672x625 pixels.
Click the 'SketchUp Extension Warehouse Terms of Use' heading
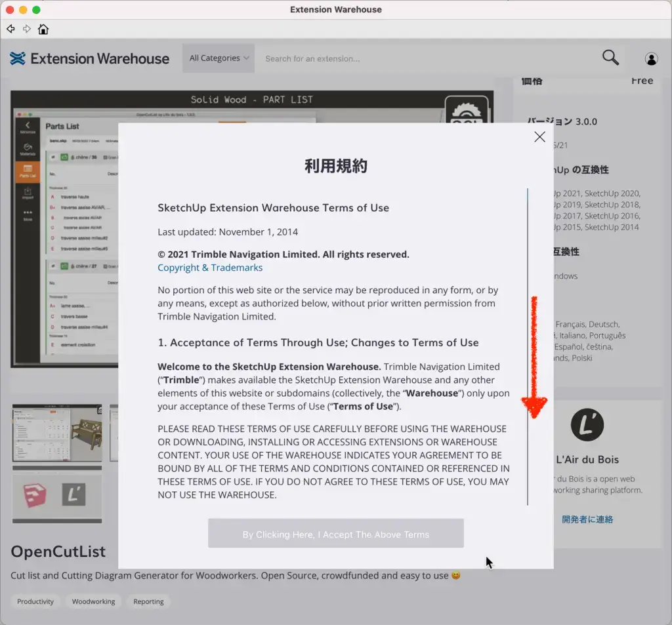coord(274,208)
